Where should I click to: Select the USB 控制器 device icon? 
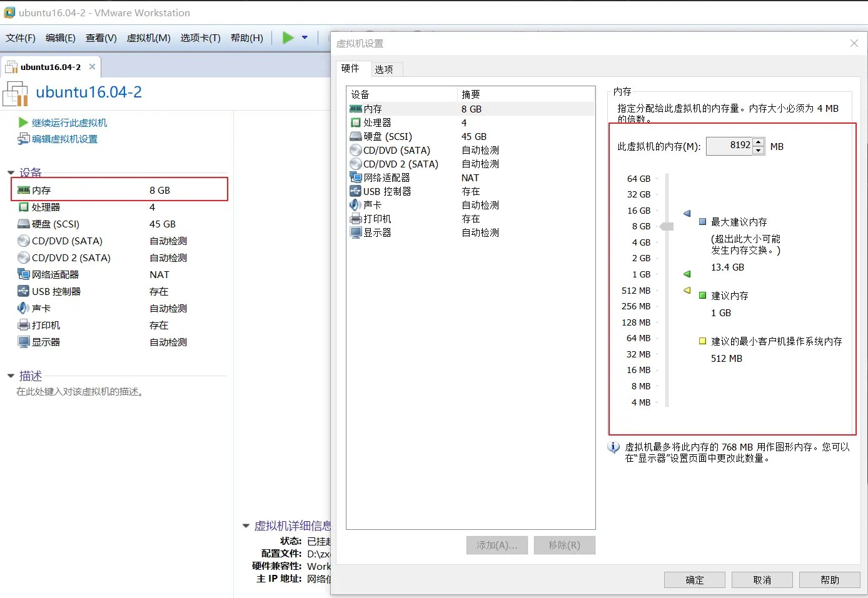point(356,191)
